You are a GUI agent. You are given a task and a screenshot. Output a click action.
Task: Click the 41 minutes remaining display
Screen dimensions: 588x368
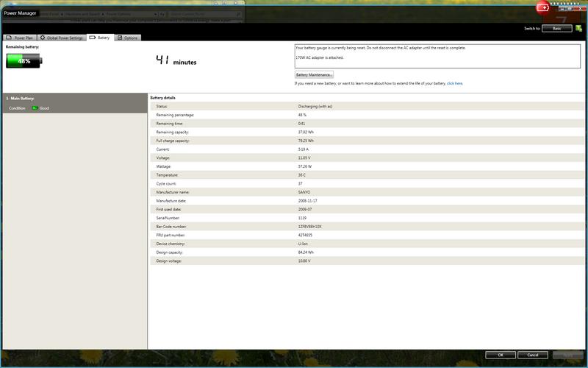[x=176, y=61]
